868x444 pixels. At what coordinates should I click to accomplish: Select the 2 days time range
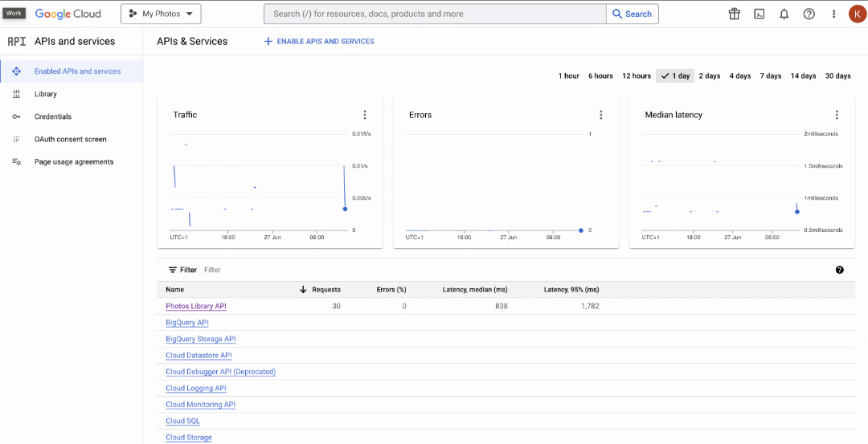tap(709, 75)
